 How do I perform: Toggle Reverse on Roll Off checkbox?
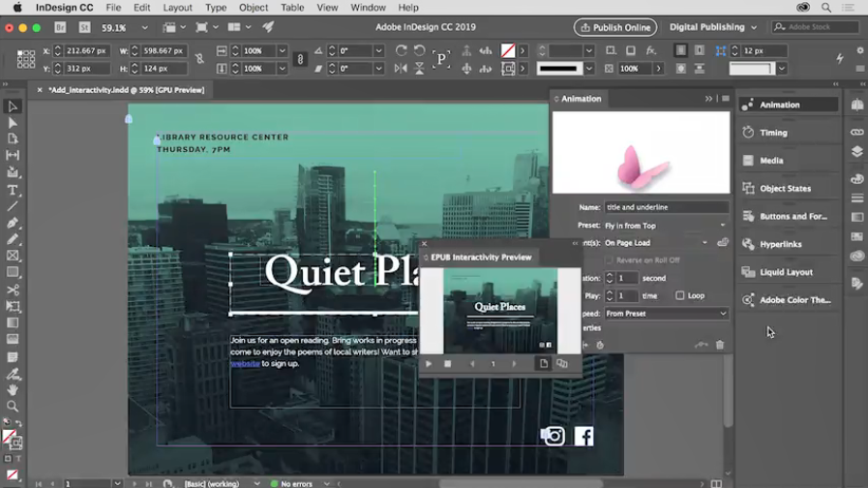(x=609, y=260)
